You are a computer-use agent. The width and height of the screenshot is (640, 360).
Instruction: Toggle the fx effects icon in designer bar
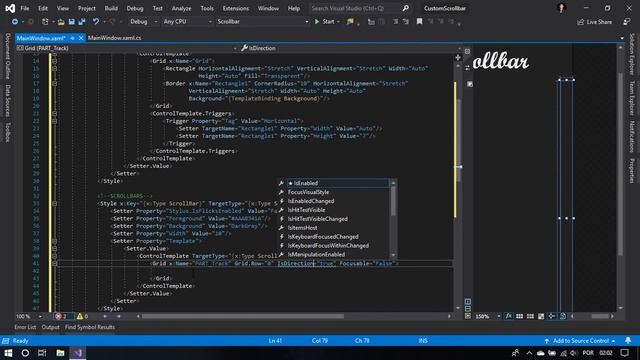pyautogui.click(x=509, y=316)
